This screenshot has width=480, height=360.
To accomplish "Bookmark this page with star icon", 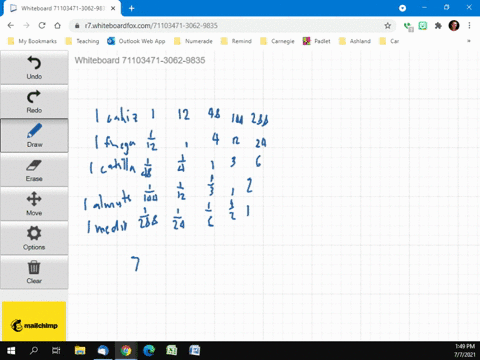I will [x=387, y=26].
